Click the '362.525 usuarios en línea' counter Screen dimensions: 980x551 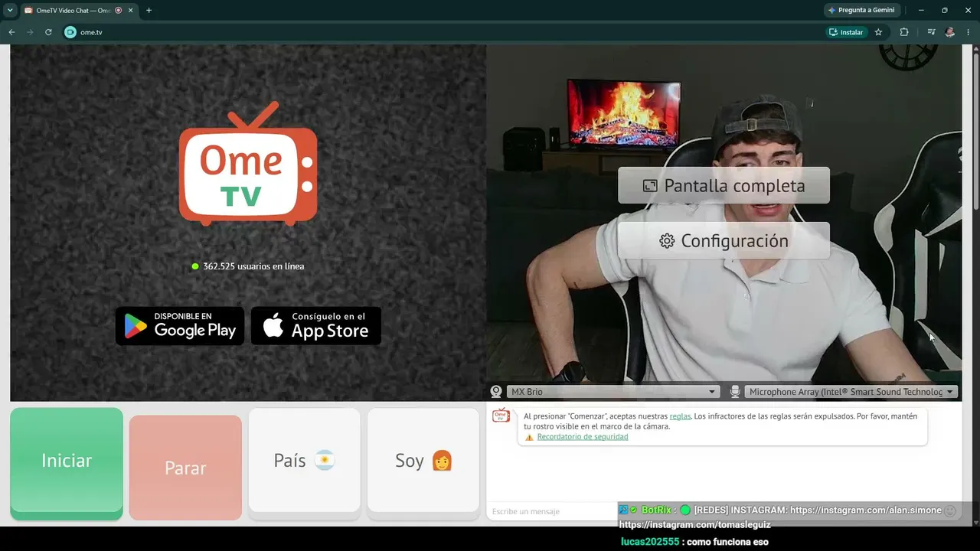click(x=248, y=266)
